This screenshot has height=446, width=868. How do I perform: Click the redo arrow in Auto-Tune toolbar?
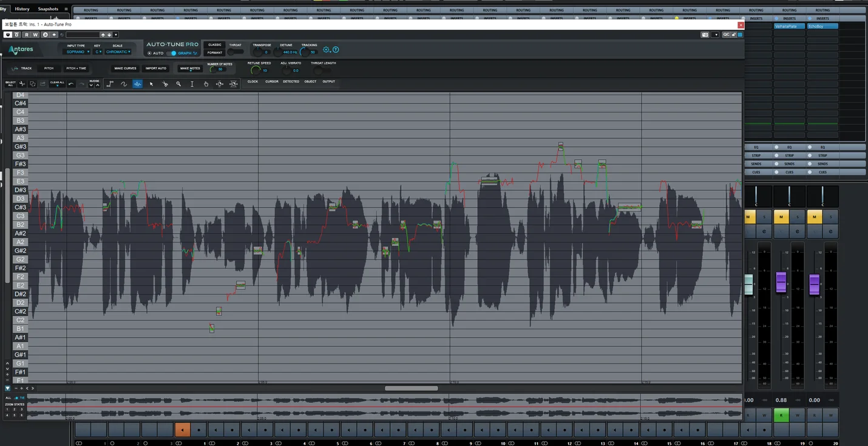pyautogui.click(x=81, y=84)
